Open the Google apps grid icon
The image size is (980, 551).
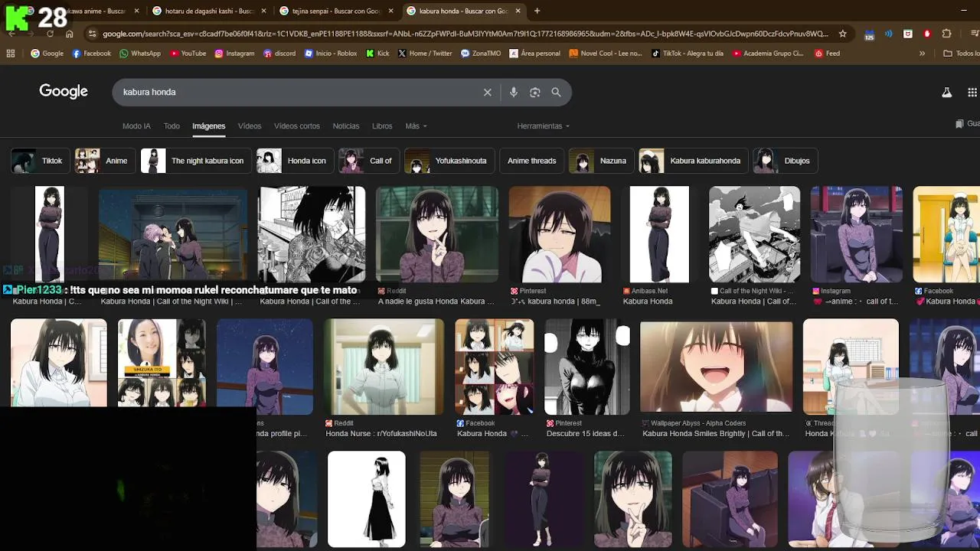tap(972, 93)
